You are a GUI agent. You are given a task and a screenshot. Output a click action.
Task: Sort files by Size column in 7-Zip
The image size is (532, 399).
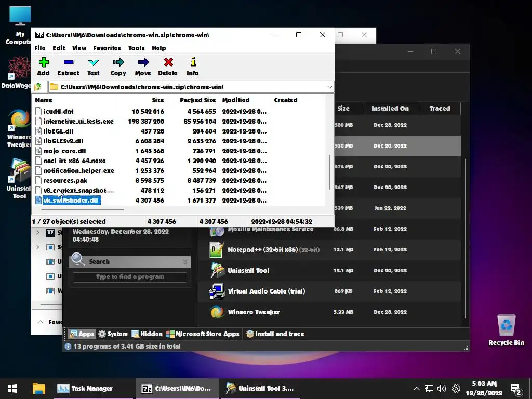(141, 100)
